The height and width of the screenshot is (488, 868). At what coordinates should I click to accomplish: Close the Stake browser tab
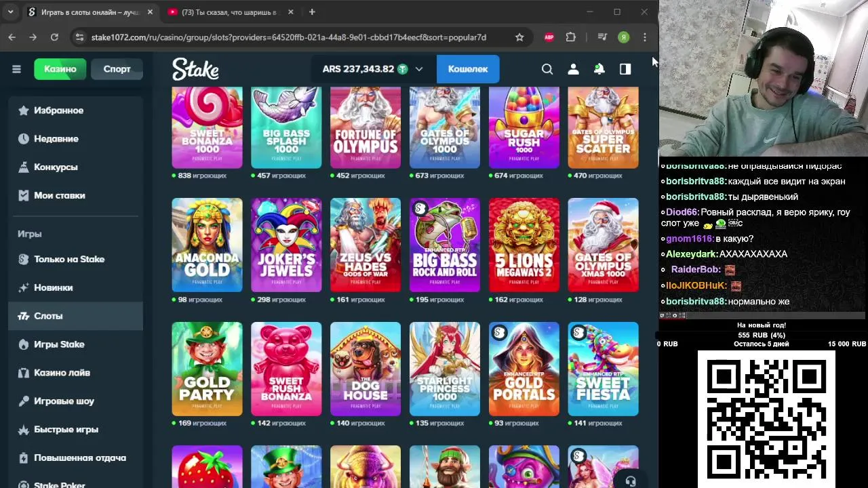[x=150, y=12]
